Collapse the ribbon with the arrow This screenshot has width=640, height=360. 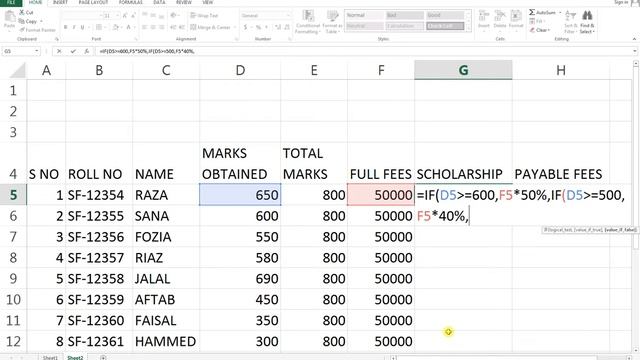pyautogui.click(x=634, y=39)
